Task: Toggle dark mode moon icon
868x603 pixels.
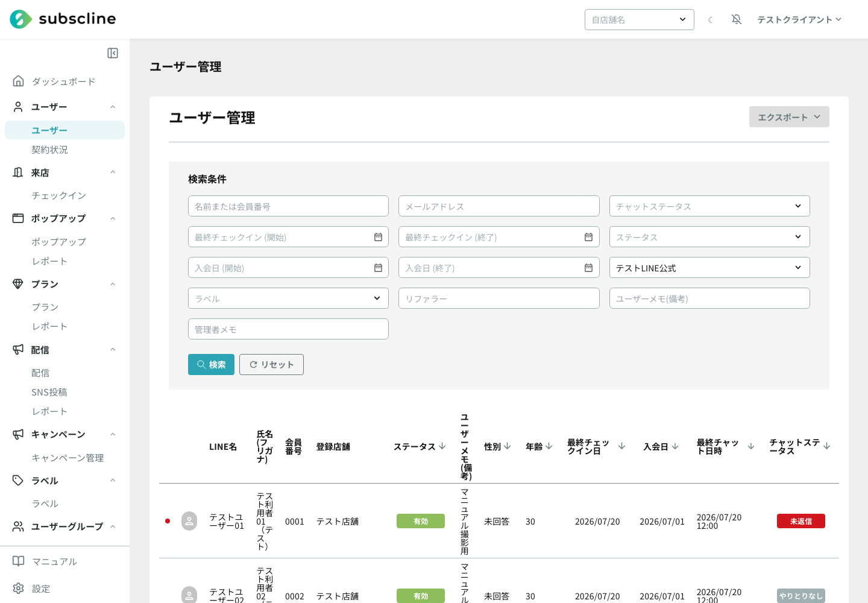Action: [711, 20]
